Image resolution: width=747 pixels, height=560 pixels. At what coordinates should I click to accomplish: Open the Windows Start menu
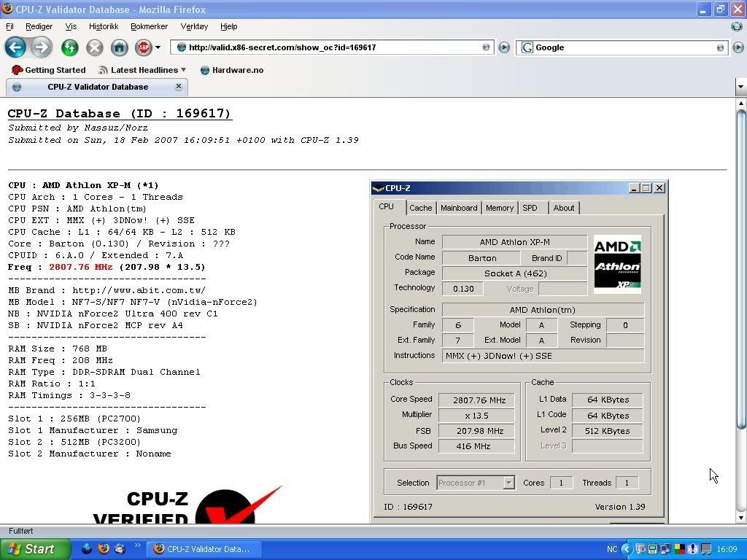pyautogui.click(x=36, y=549)
